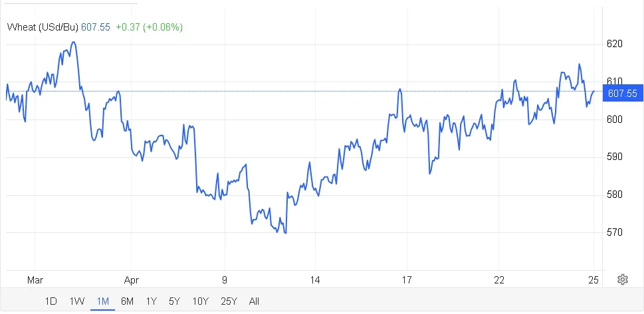Switch to the 1D time range

pyautogui.click(x=51, y=301)
